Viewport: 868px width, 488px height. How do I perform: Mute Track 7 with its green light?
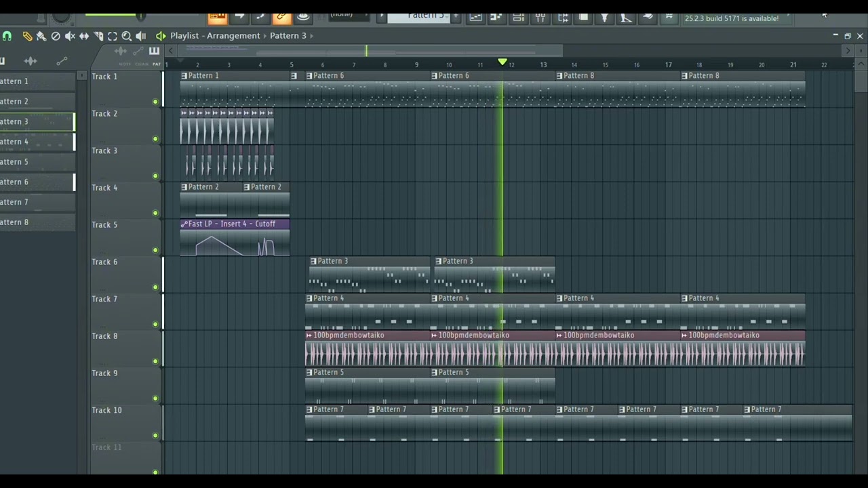tap(155, 324)
